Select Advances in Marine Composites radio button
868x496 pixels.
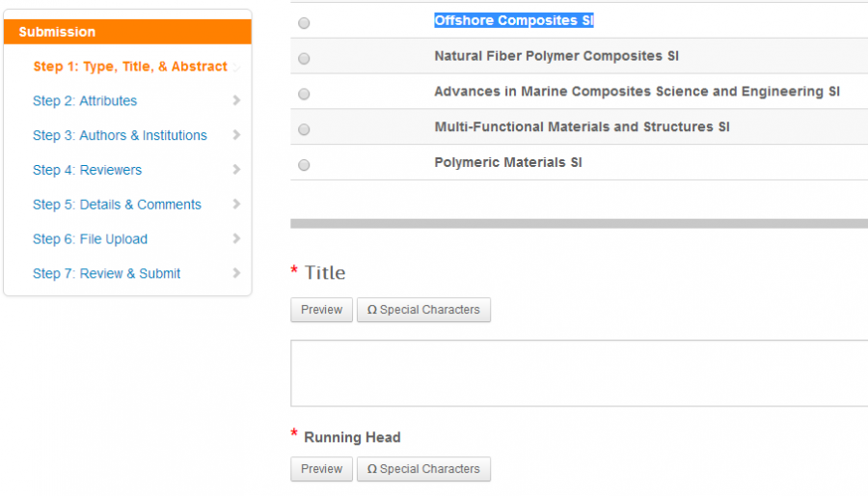click(305, 95)
